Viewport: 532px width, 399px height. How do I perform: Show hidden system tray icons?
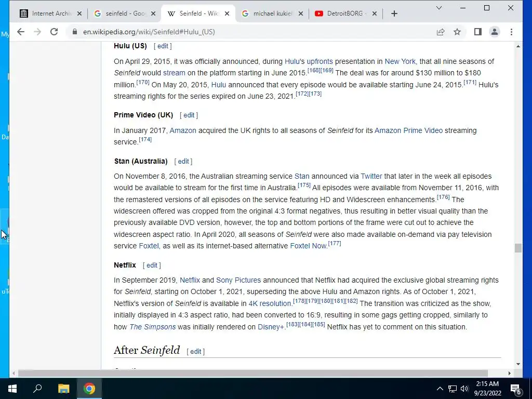pyautogui.click(x=440, y=389)
